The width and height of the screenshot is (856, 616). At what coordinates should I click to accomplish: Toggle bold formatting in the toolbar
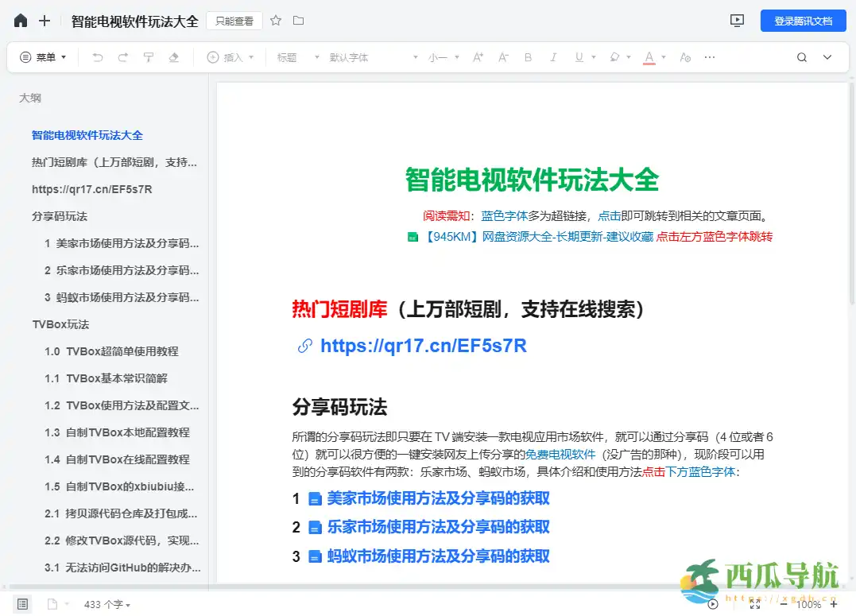527,57
